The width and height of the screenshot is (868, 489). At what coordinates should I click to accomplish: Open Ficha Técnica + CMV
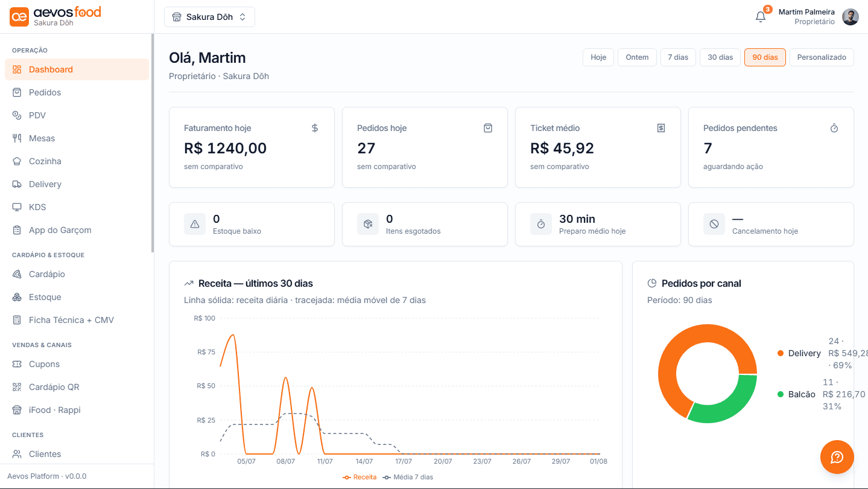[x=77, y=320]
